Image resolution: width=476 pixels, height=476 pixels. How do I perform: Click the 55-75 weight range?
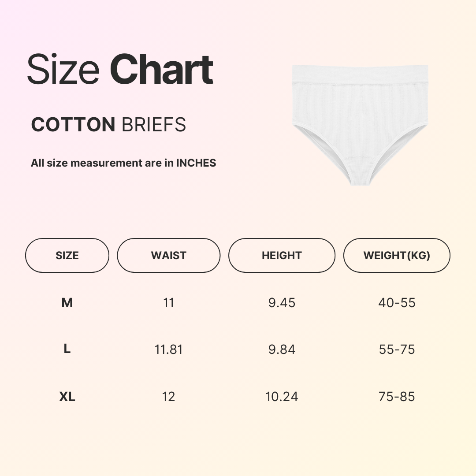pyautogui.click(x=397, y=350)
